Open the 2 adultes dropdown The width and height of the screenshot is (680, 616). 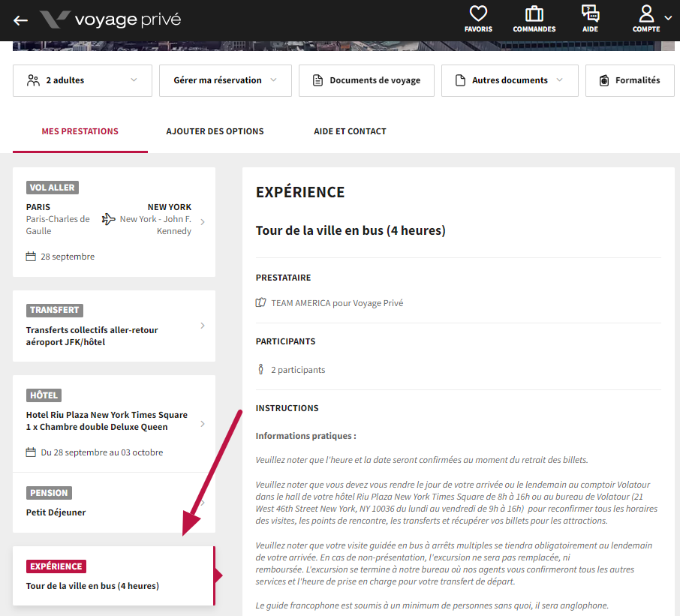pos(83,80)
